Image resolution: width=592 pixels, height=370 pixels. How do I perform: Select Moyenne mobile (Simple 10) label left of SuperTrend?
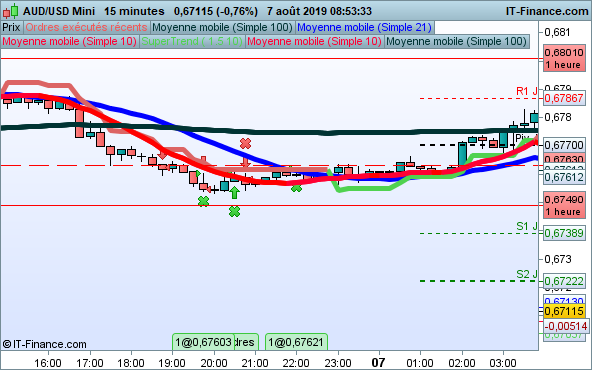pyautogui.click(x=69, y=42)
